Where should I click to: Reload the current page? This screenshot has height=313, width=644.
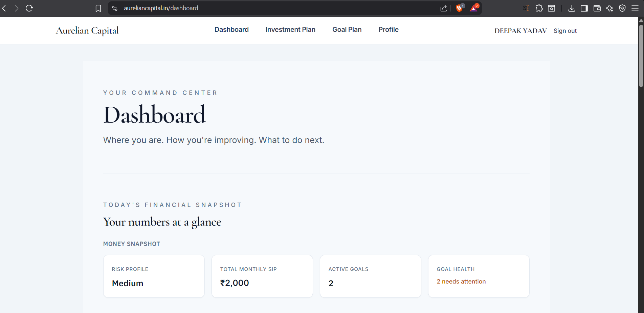(29, 8)
